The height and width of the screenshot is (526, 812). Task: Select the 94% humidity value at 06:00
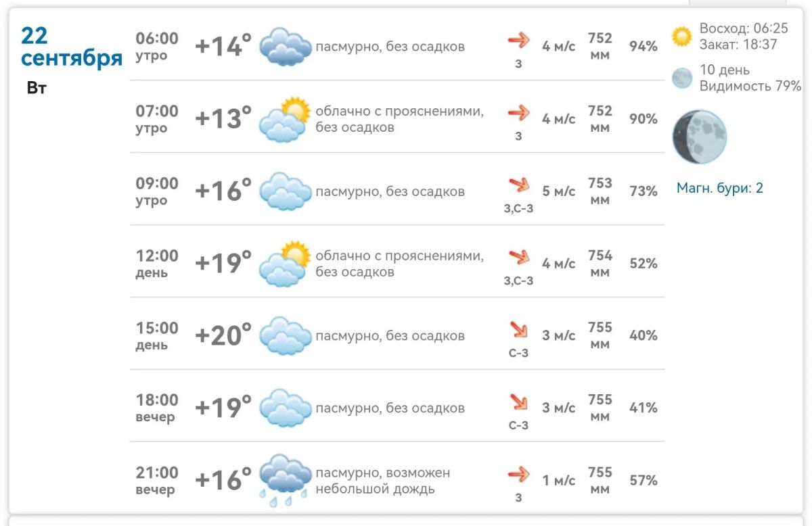click(644, 46)
